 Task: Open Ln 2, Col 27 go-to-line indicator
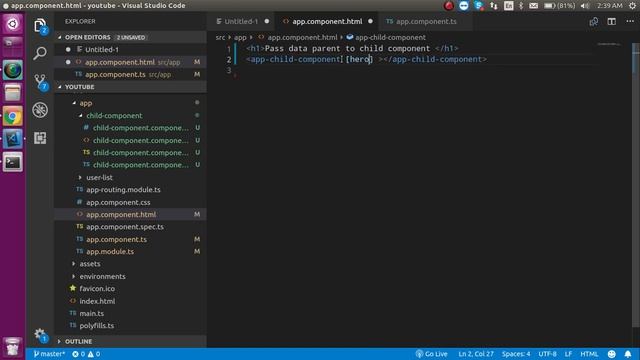click(x=476, y=354)
